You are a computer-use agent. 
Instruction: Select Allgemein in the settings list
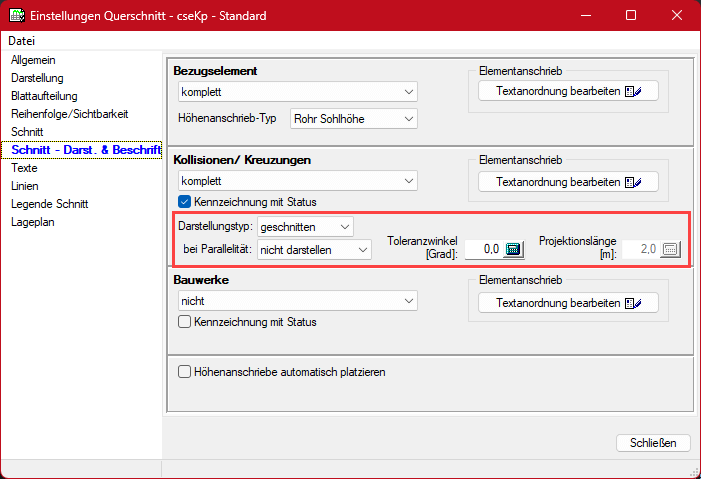pos(34,60)
